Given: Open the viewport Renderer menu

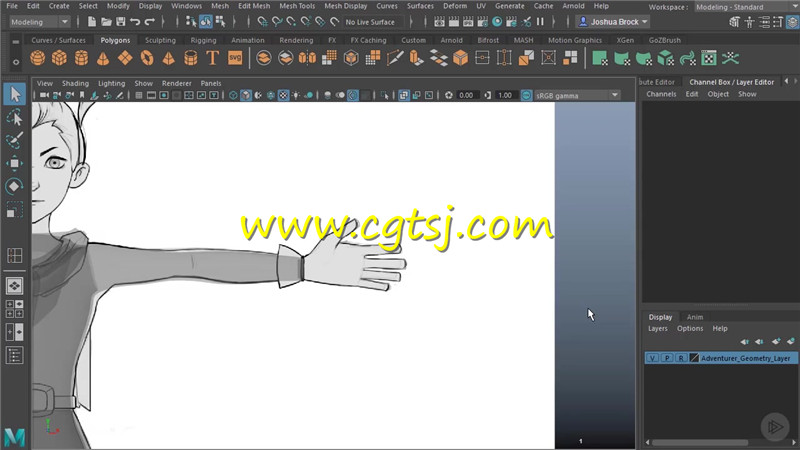Looking at the screenshot, I should 177,83.
